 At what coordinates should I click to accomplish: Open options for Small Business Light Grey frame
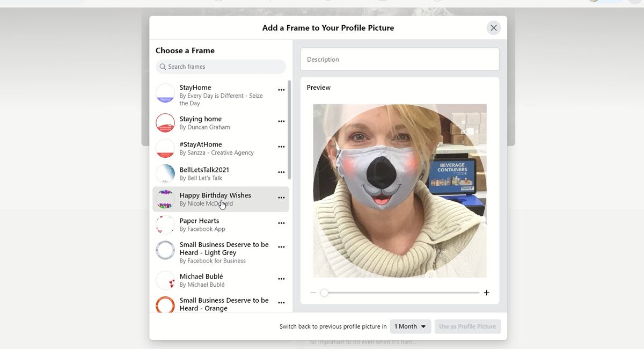coord(281,247)
